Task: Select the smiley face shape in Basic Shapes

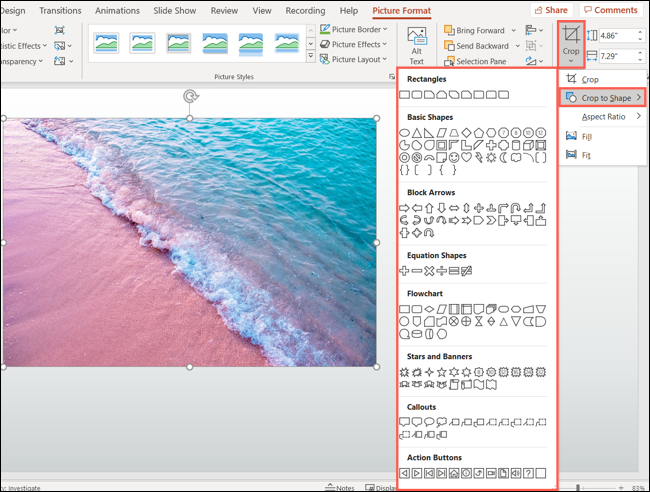Action: tap(454, 157)
